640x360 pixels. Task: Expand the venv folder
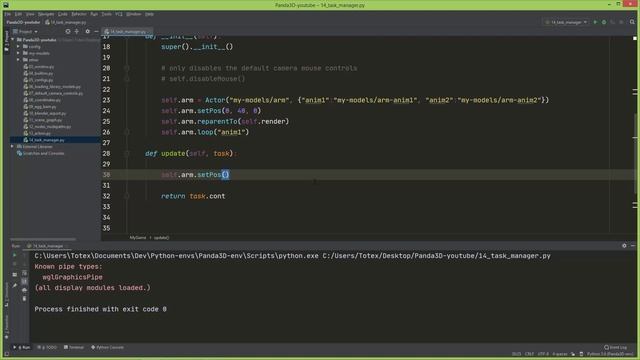pos(18,60)
